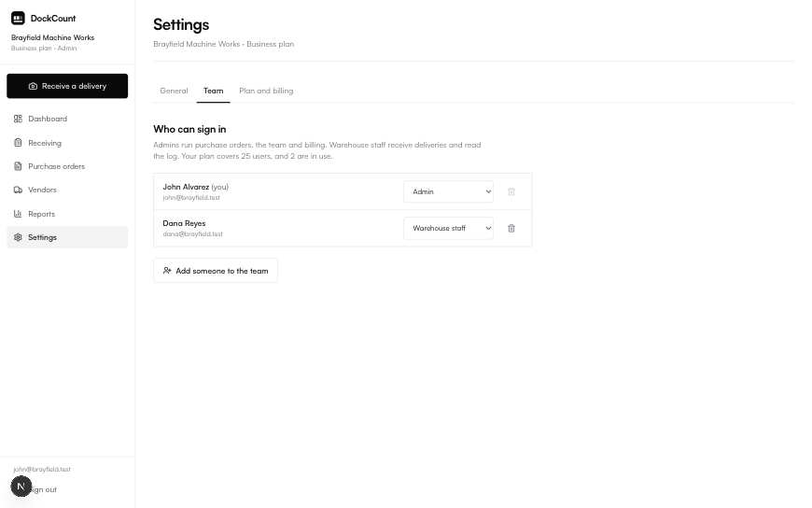Click the Vendors truck icon
This screenshot has height=508, width=812.
point(18,190)
